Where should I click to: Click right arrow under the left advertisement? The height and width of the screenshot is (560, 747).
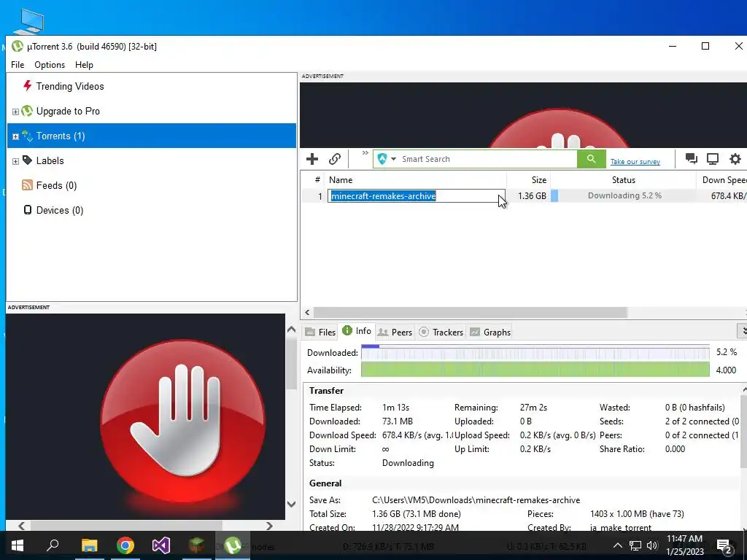tap(270, 526)
